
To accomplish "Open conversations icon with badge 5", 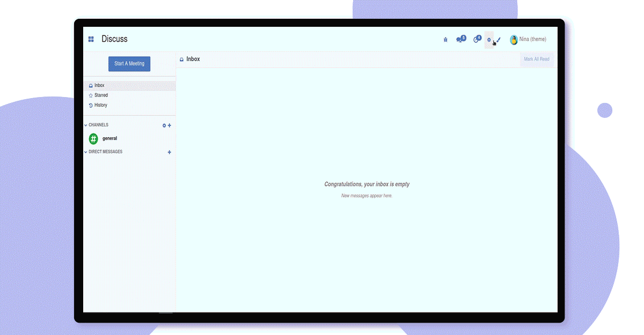I will pos(461,39).
